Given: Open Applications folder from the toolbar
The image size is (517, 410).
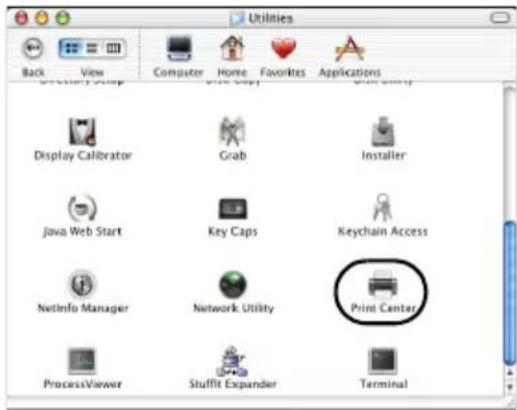Looking at the screenshot, I should [349, 49].
